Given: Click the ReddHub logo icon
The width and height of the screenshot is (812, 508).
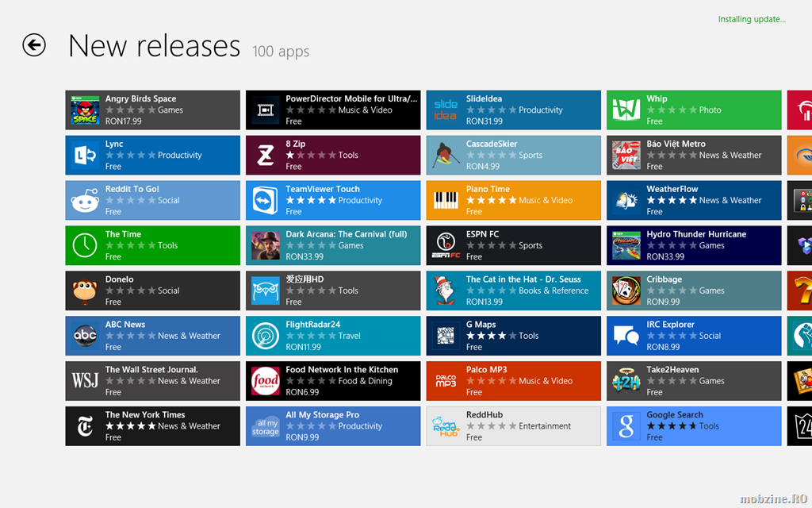Looking at the screenshot, I should (446, 425).
